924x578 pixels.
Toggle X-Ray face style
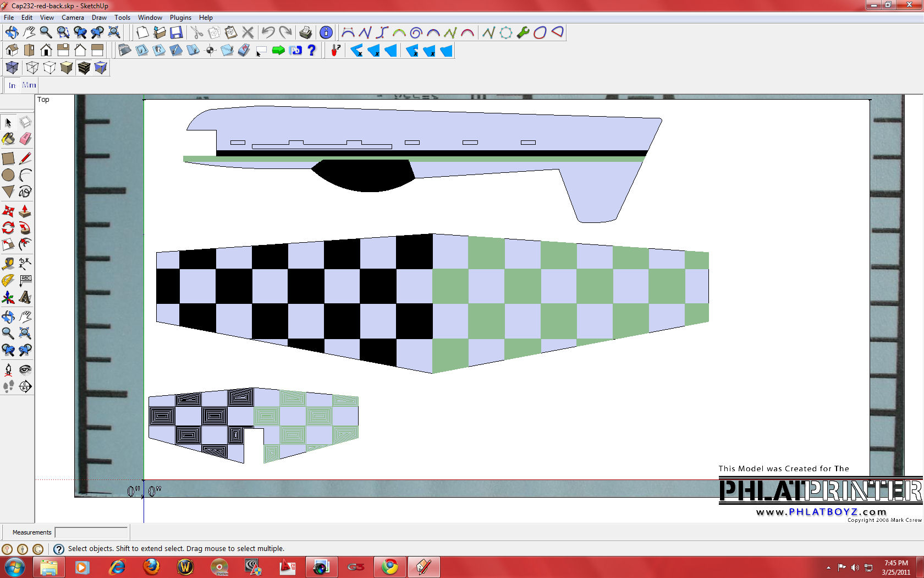12,68
